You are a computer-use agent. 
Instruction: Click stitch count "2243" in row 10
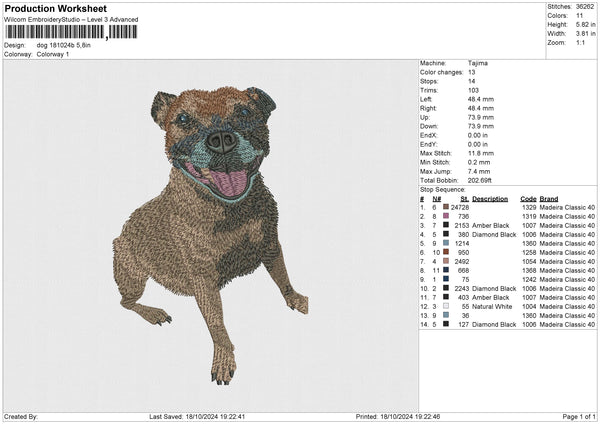tap(461, 288)
